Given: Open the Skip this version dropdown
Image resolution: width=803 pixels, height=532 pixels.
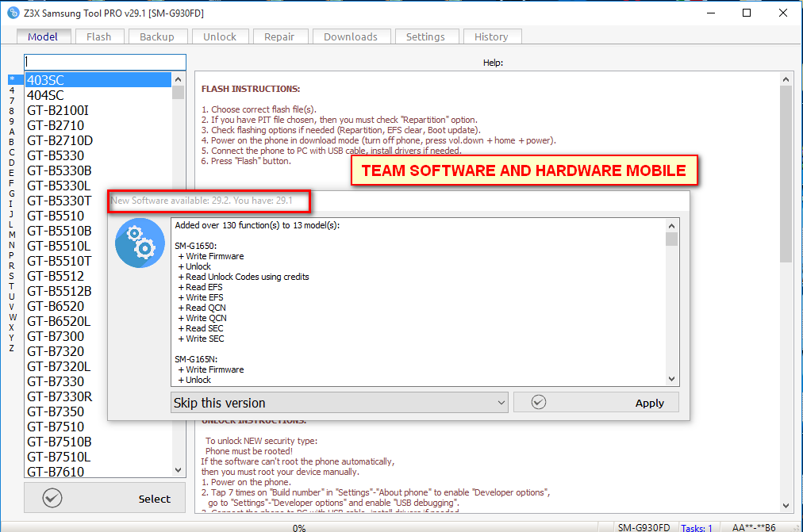Looking at the screenshot, I should (339, 403).
